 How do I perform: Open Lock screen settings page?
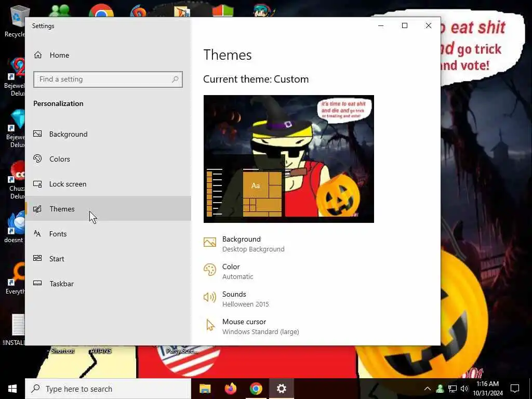(108, 184)
